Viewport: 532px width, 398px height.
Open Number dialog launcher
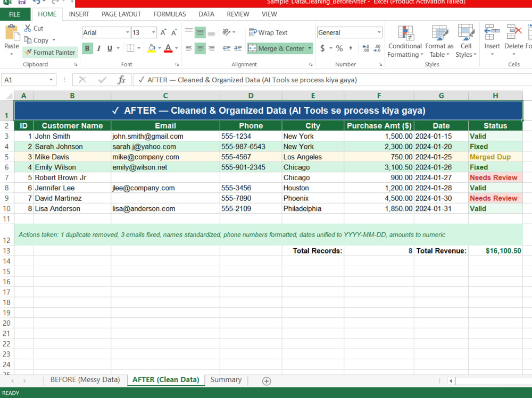pyautogui.click(x=380, y=64)
